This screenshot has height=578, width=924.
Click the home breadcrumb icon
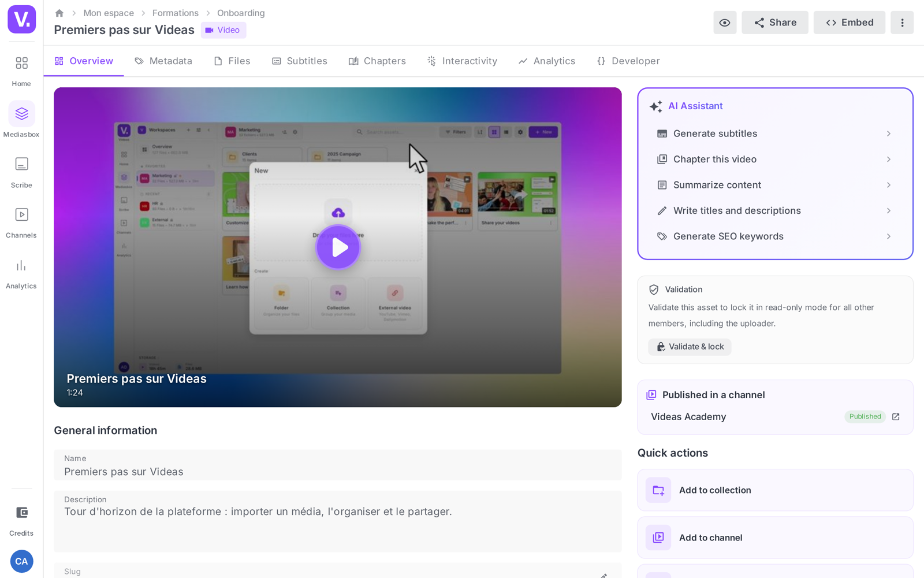pyautogui.click(x=59, y=13)
